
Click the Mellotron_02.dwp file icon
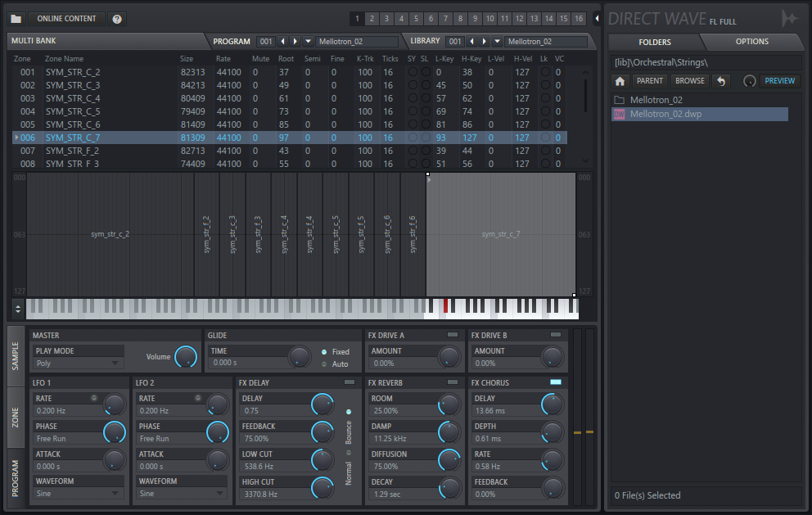click(x=619, y=115)
